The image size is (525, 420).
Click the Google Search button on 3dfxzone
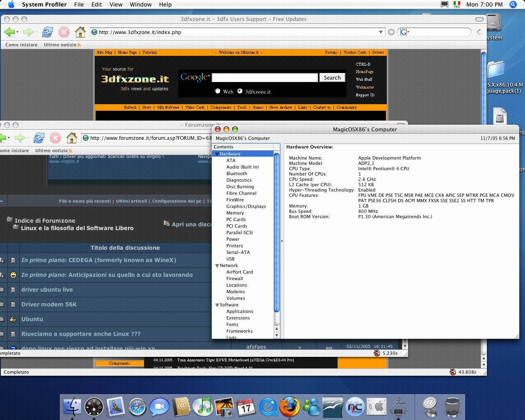coord(332,78)
